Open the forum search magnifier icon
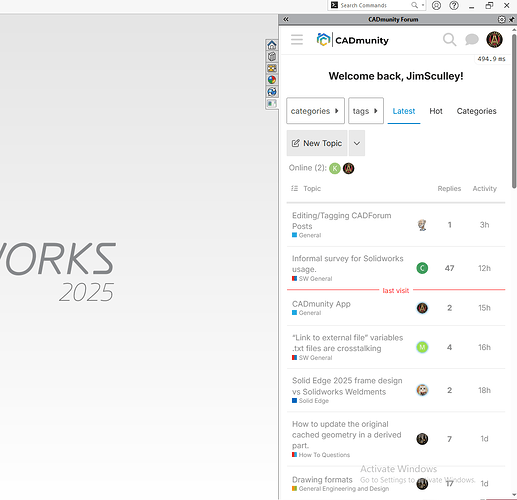 point(449,40)
